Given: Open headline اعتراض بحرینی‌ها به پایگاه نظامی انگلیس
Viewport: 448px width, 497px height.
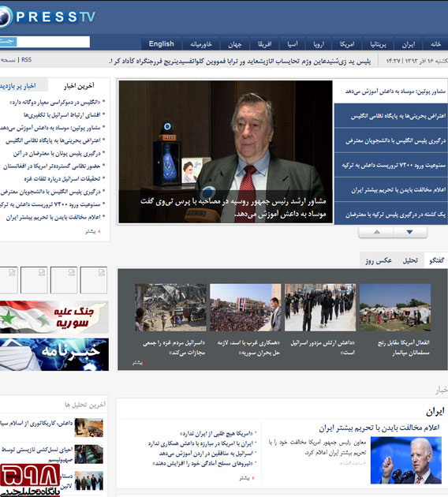Looking at the screenshot, I should (x=398, y=116).
